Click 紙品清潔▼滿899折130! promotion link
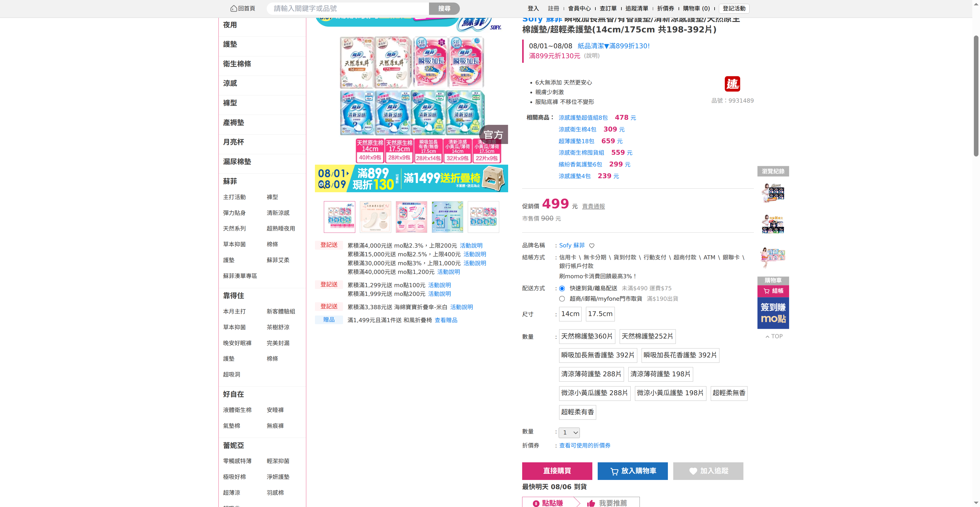 pos(613,46)
